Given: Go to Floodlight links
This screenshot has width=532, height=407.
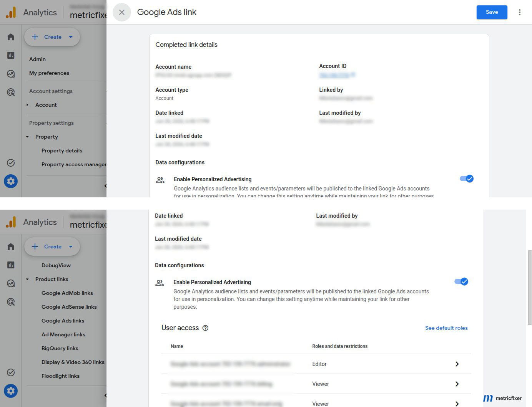Looking at the screenshot, I should [60, 376].
